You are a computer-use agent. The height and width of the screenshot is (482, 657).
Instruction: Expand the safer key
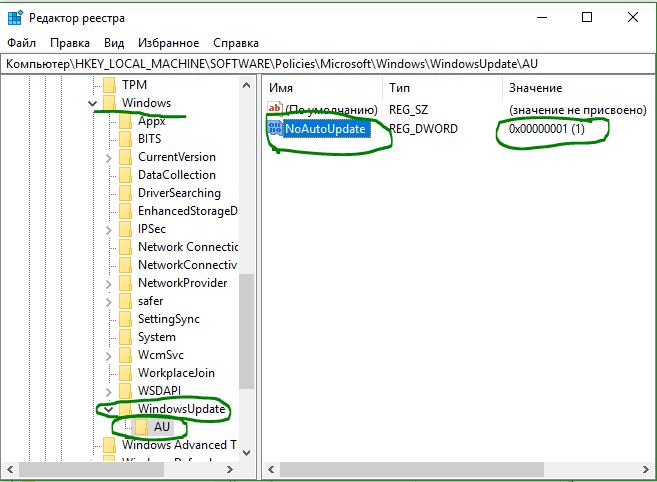[109, 302]
